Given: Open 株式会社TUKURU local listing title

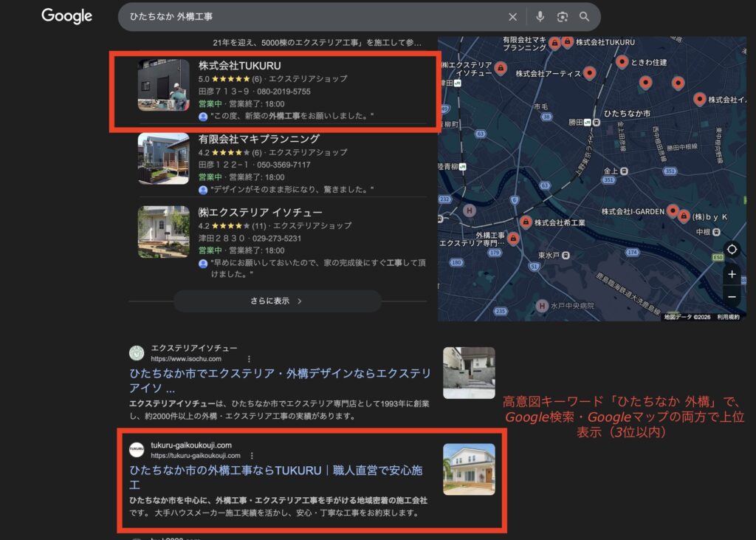Looking at the screenshot, I should 240,66.
